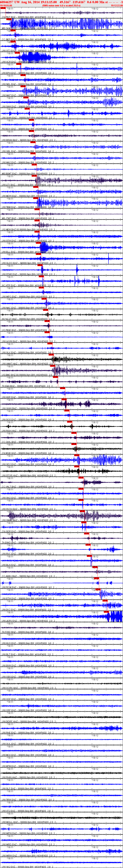The width and height of the screenshot is (123, 868).
Task: Click the 19:12:22.00 end time label
Action: click(x=117, y=5)
